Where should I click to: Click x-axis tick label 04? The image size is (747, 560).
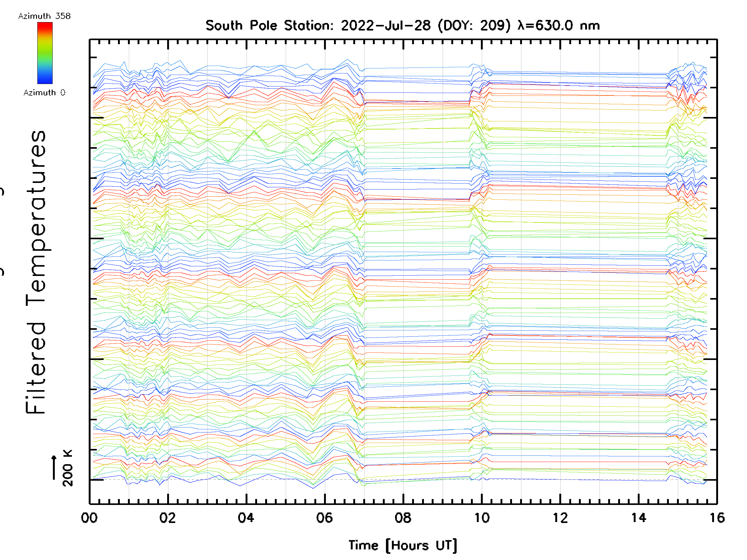[246, 518]
